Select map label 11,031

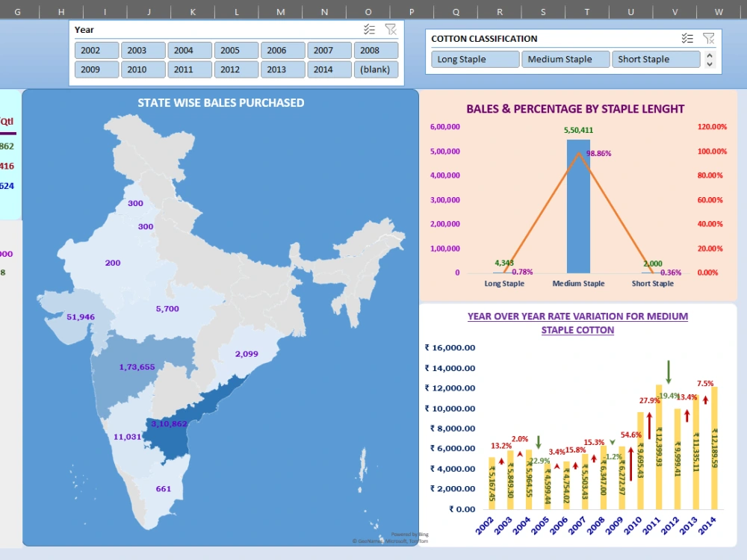tap(127, 437)
